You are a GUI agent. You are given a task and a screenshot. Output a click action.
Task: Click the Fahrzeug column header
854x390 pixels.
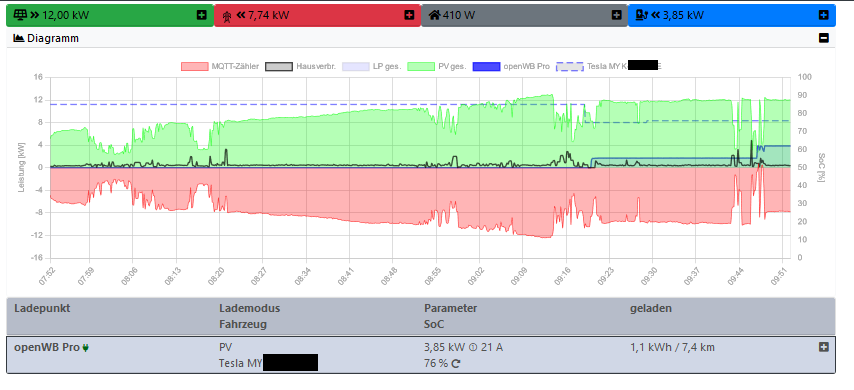(x=243, y=325)
